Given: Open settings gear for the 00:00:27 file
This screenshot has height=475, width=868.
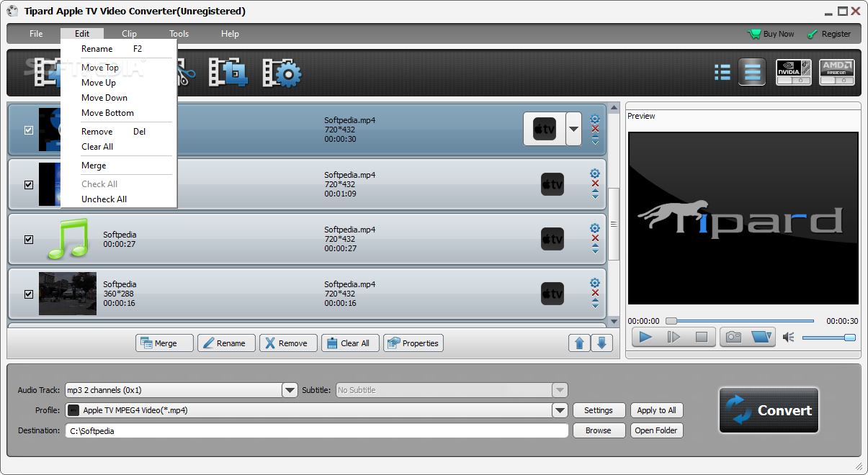Looking at the screenshot, I should tap(595, 228).
